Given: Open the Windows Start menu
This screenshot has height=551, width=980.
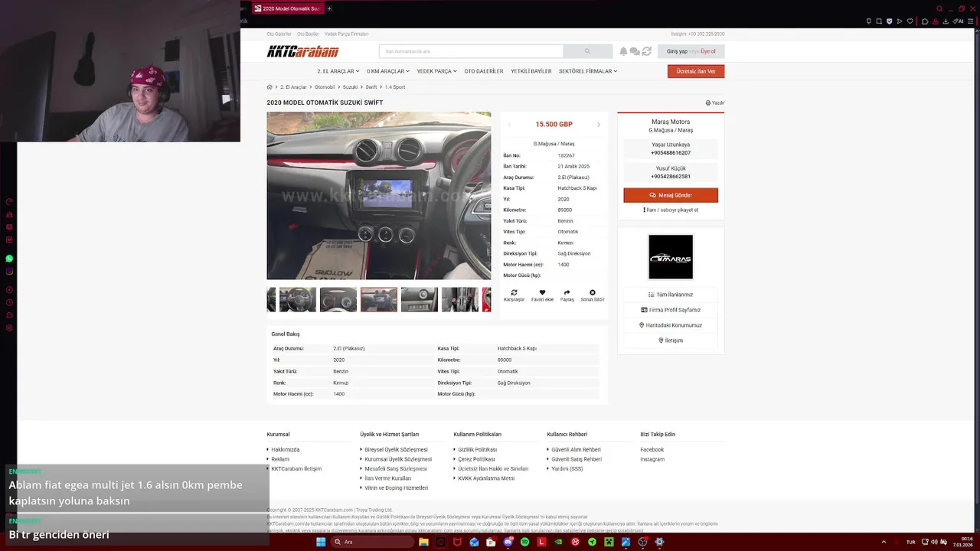Looking at the screenshot, I should point(321,542).
